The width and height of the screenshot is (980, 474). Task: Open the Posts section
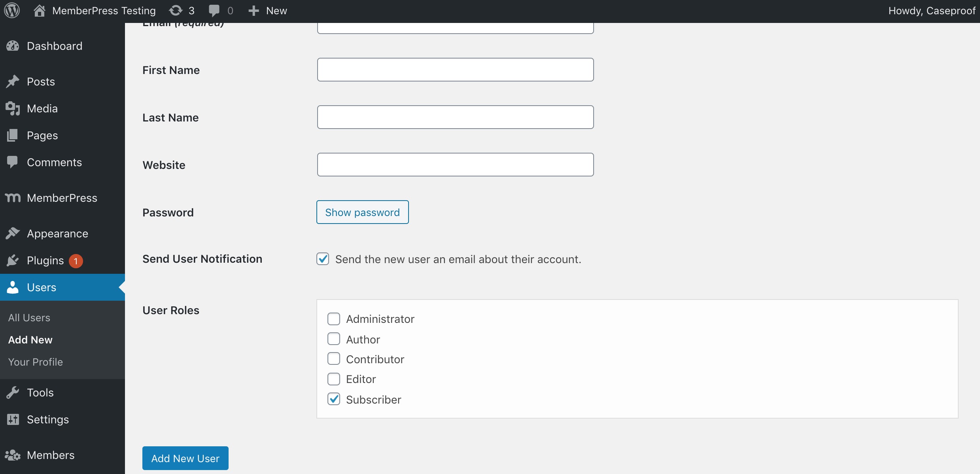[x=41, y=81]
